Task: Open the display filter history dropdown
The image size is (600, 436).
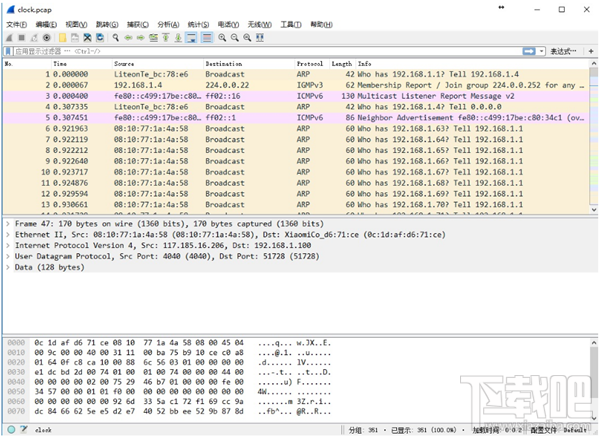Action: pos(540,50)
